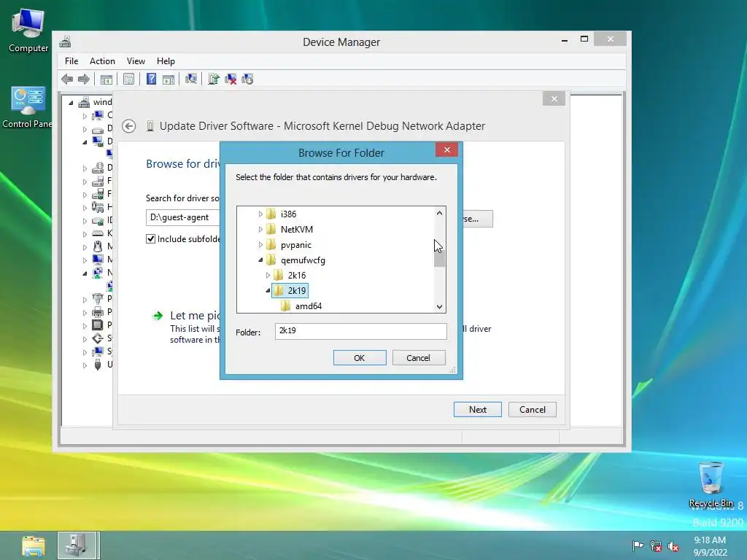Select the mouse device icon in tree
The height and width of the screenshot is (560, 747).
(x=98, y=246)
